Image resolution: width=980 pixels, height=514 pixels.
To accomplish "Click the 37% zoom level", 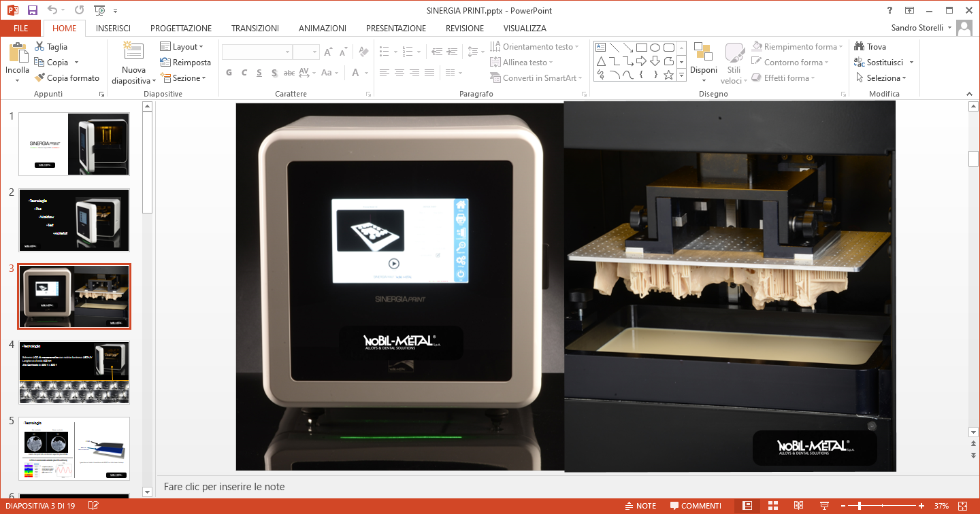I will click(x=942, y=506).
